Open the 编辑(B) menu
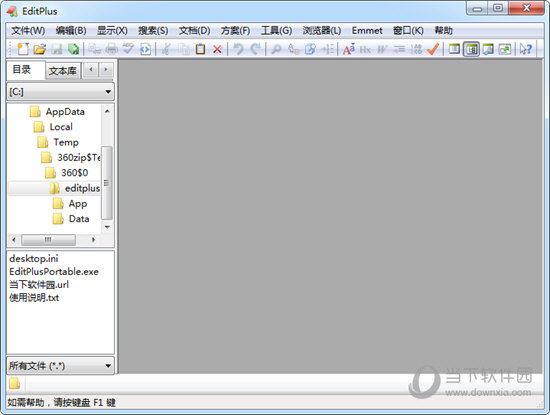Viewport: 550px width, 415px height. point(71,31)
